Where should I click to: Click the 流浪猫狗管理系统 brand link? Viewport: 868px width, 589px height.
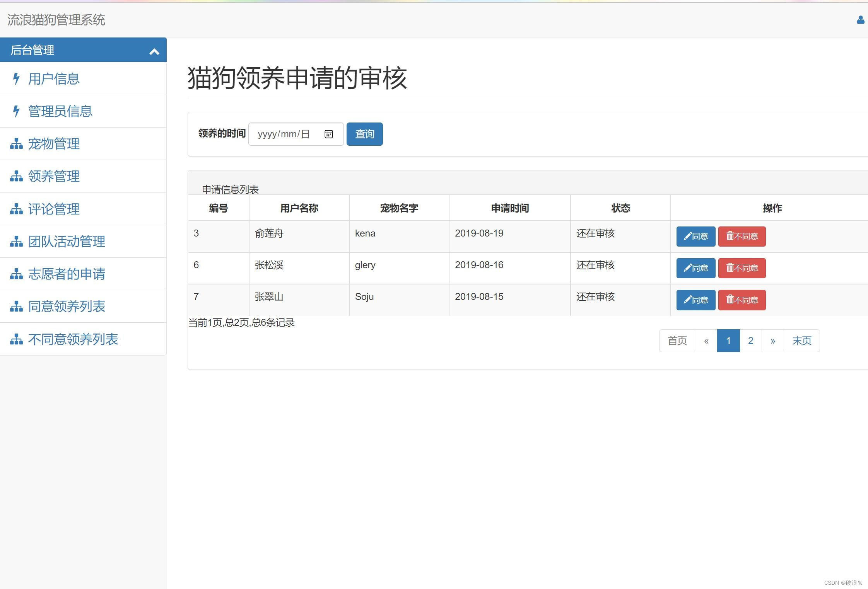[x=56, y=20]
